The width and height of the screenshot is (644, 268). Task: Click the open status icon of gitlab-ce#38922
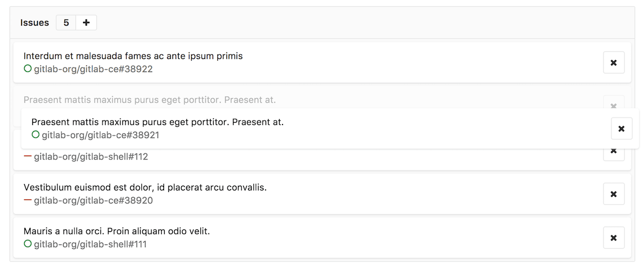coord(28,68)
